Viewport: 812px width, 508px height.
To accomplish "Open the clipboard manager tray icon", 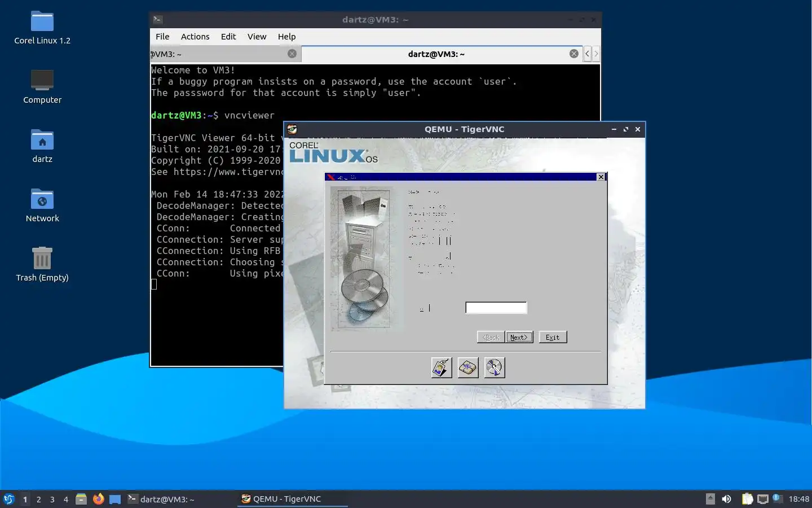I will (747, 499).
